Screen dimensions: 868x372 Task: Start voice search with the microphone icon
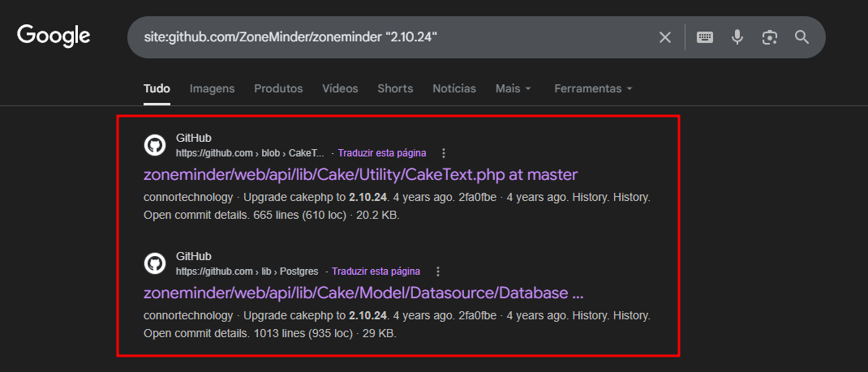coord(737,37)
